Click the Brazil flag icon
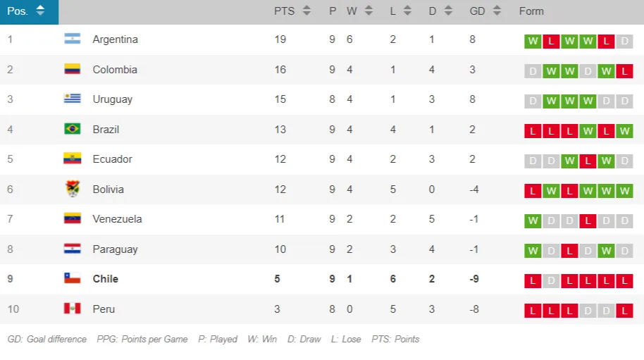The image size is (644, 360). pos(72,129)
